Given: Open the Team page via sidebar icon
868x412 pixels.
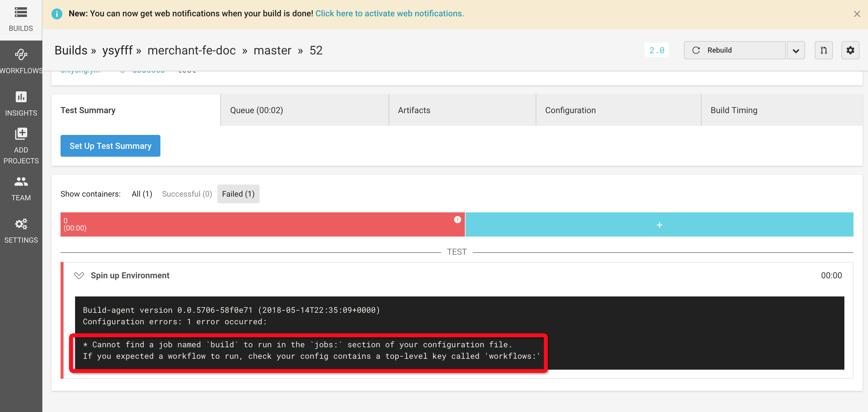Looking at the screenshot, I should click(x=21, y=187).
